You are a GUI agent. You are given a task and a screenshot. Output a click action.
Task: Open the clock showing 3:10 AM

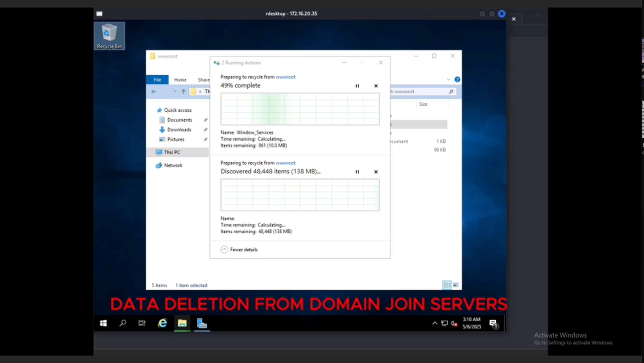point(471,323)
